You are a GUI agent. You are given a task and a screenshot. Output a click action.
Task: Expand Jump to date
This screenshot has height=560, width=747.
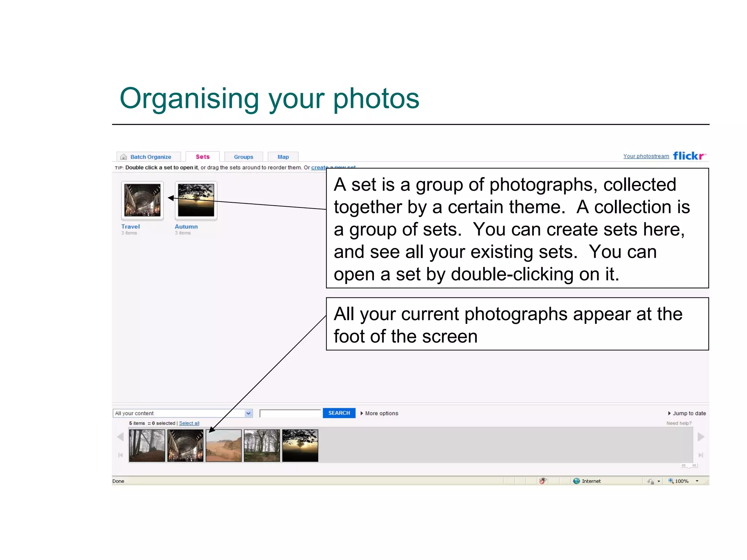(x=687, y=413)
